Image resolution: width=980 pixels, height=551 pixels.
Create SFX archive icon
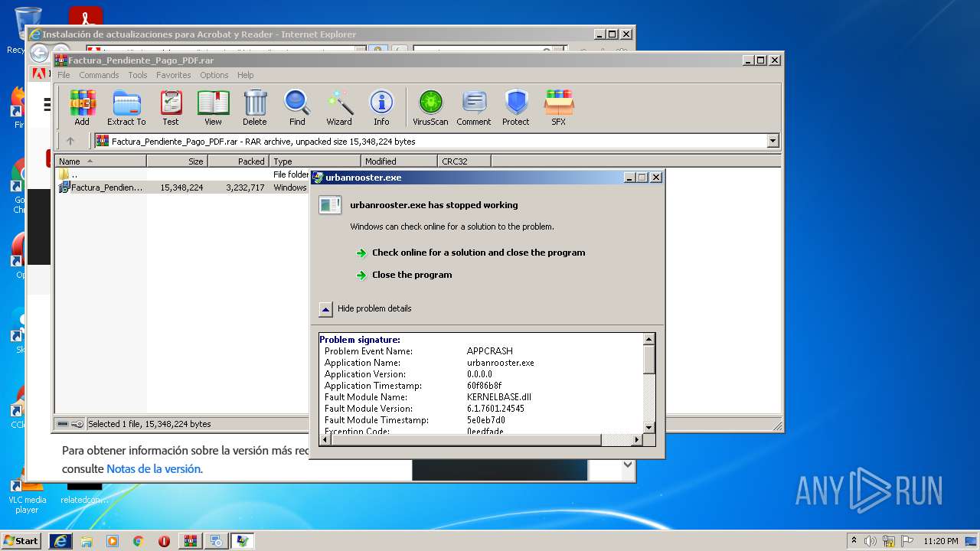[x=559, y=108]
